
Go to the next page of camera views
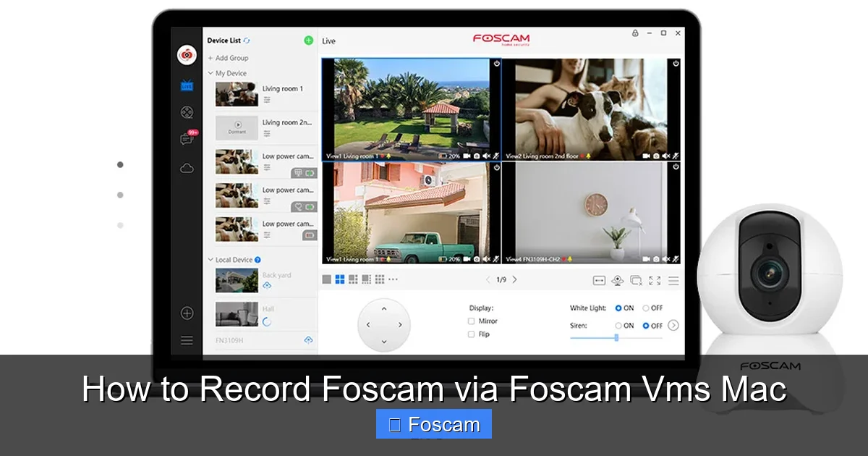(515, 279)
